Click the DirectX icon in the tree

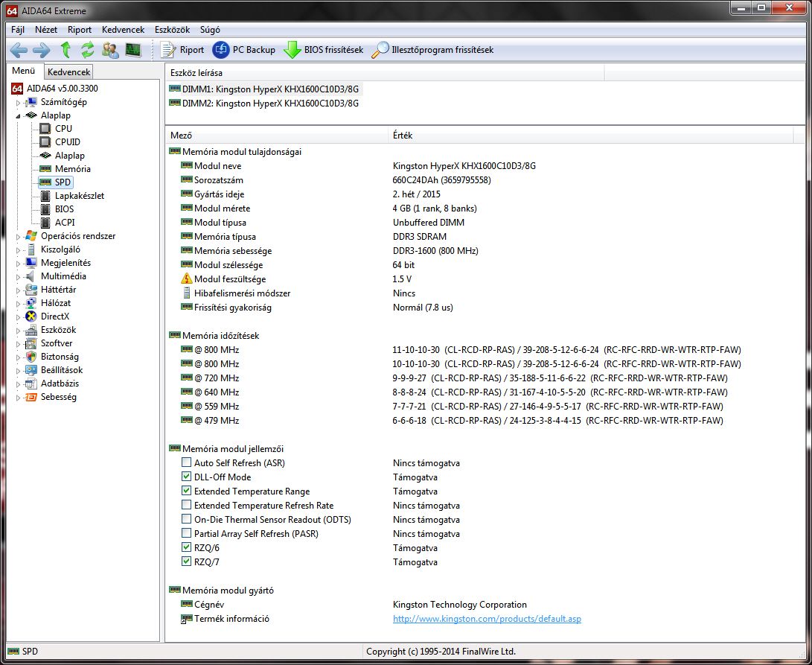point(31,316)
